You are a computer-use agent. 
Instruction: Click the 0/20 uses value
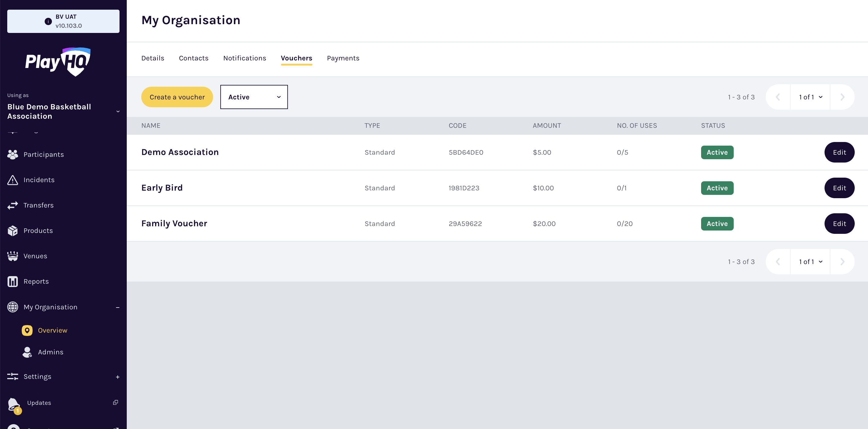625,224
